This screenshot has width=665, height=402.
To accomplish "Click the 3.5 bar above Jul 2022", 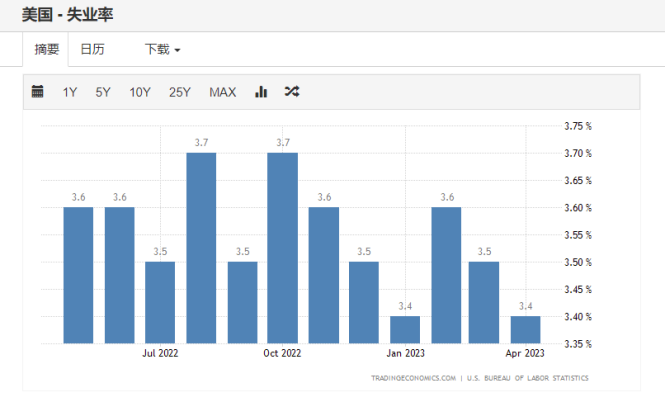I will coord(160,302).
